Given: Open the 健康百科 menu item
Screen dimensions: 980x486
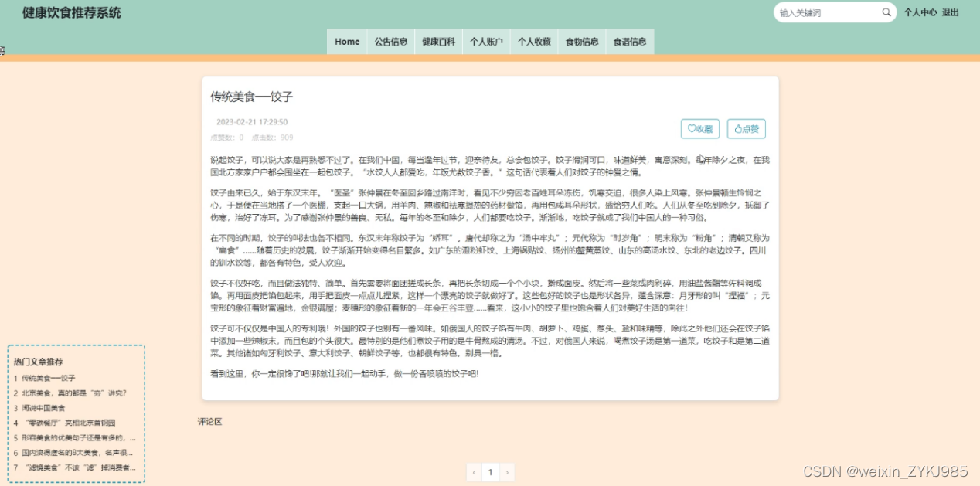Looking at the screenshot, I should pyautogui.click(x=438, y=42).
